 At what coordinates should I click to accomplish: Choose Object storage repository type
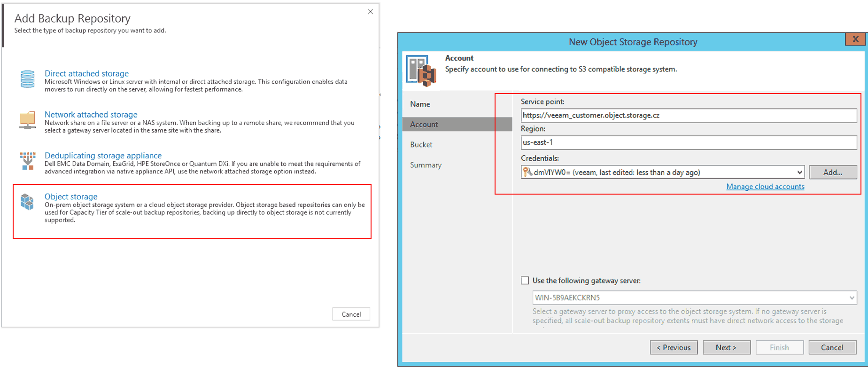(71, 196)
